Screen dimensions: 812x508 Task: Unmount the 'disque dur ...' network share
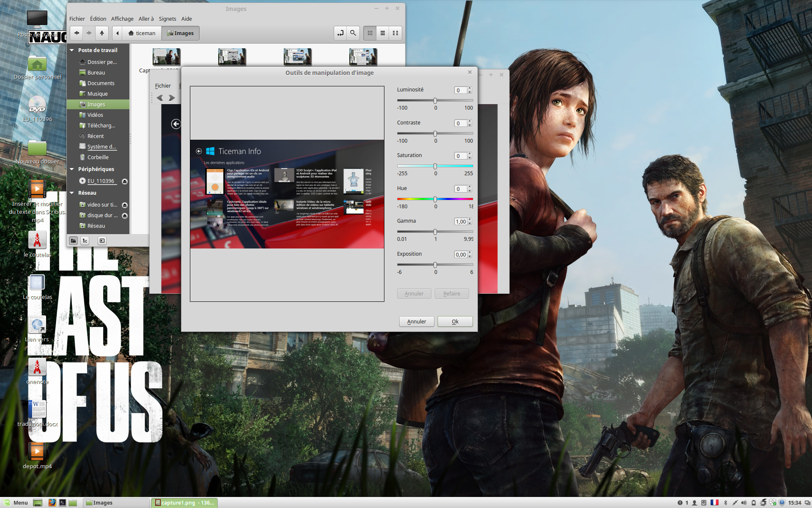125,215
